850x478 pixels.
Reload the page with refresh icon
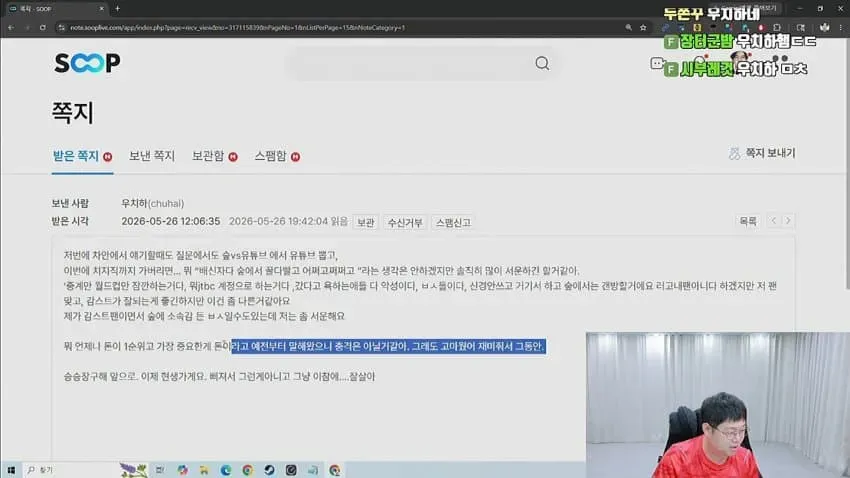coord(43,27)
